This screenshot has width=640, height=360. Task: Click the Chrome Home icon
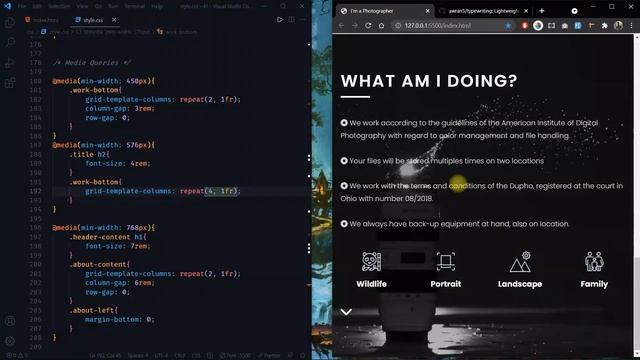point(381,25)
